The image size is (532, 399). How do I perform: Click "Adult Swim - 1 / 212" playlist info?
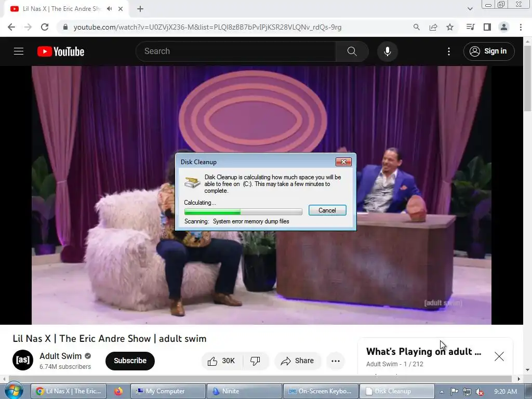(395, 364)
